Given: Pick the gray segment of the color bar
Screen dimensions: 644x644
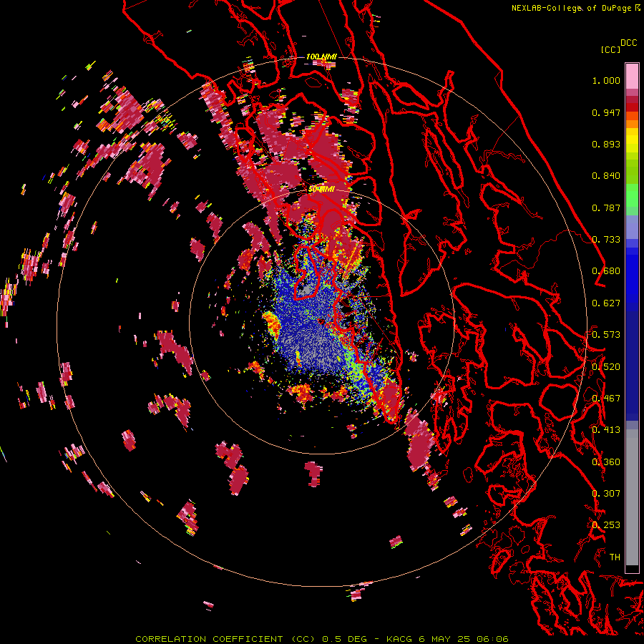Looking at the screenshot, I should (632, 497).
